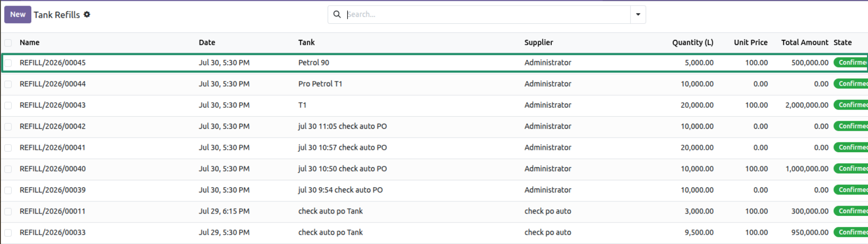Viewport: 868px width, 244px height.
Task: Sort by the Date column header
Action: click(x=207, y=42)
